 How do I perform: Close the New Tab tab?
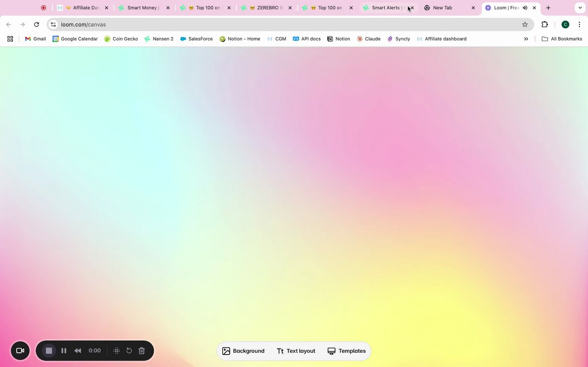(x=473, y=8)
